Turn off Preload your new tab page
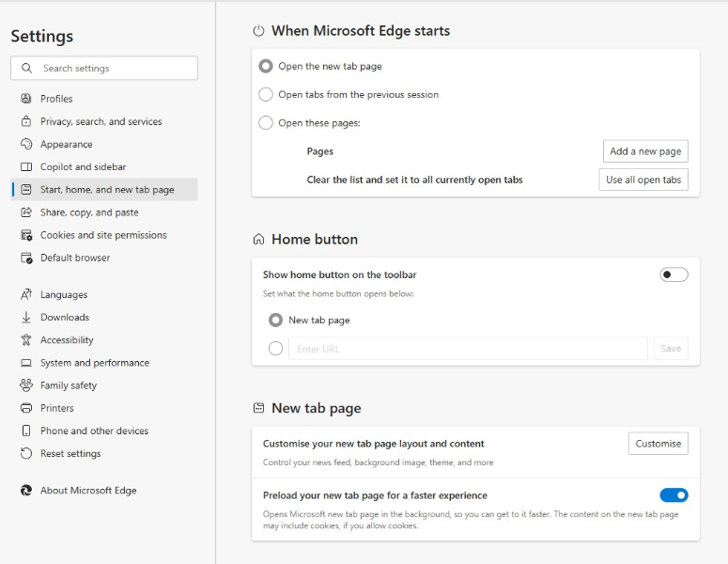 [674, 495]
